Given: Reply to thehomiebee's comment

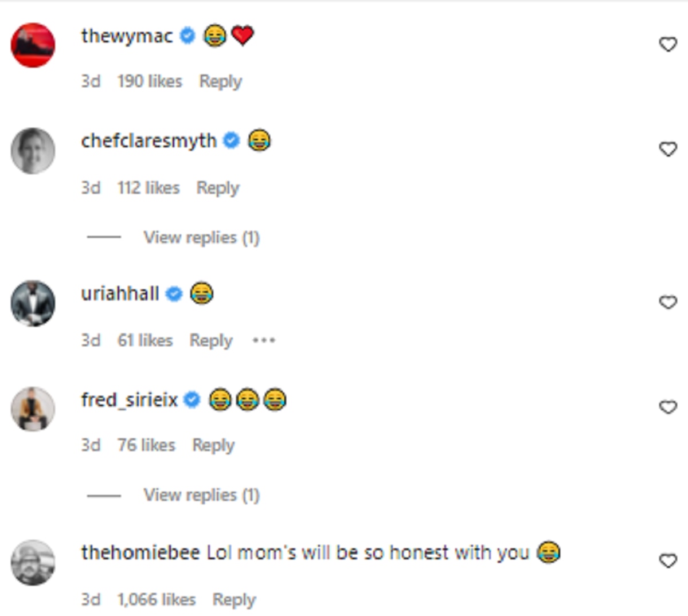Looking at the screenshot, I should tap(234, 600).
